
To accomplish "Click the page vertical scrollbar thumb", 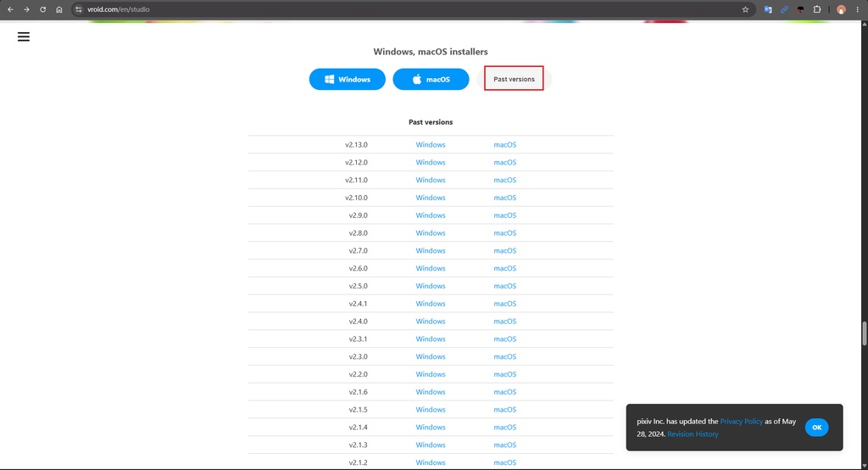I will tap(864, 333).
